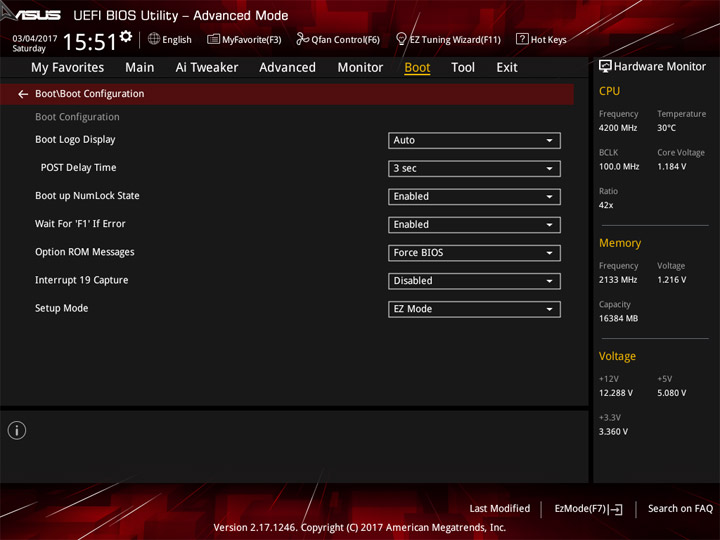The height and width of the screenshot is (540, 720).
Task: Click the settings gear next to the clock
Action: pos(126,36)
